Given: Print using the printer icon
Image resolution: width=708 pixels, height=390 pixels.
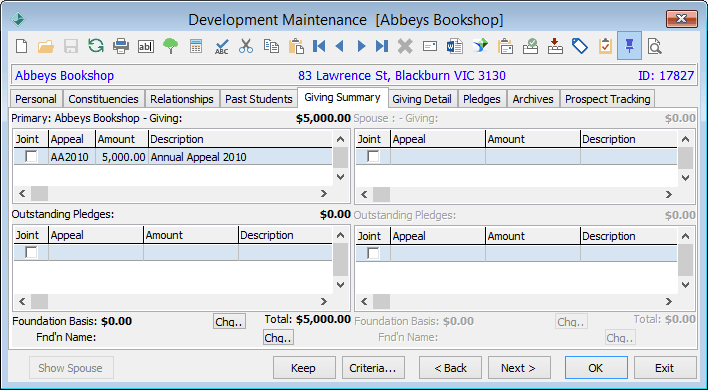Looking at the screenshot, I should (x=121, y=46).
